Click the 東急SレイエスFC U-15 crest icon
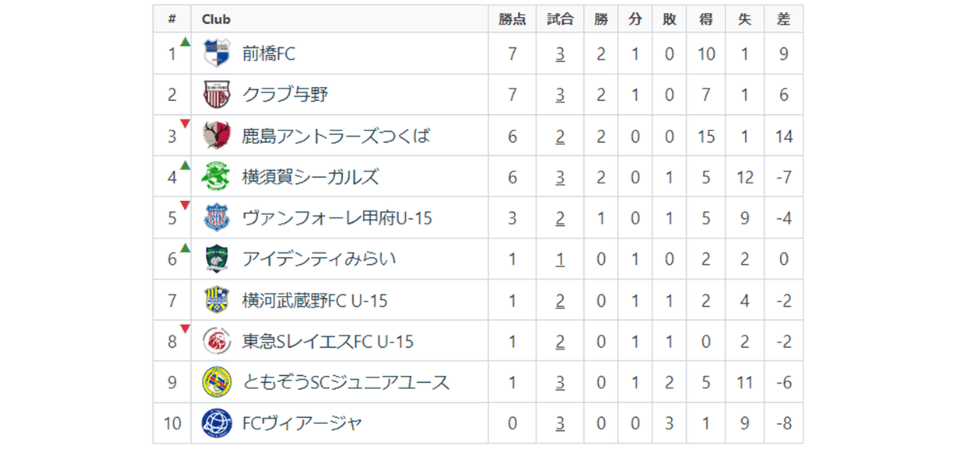 217,341
